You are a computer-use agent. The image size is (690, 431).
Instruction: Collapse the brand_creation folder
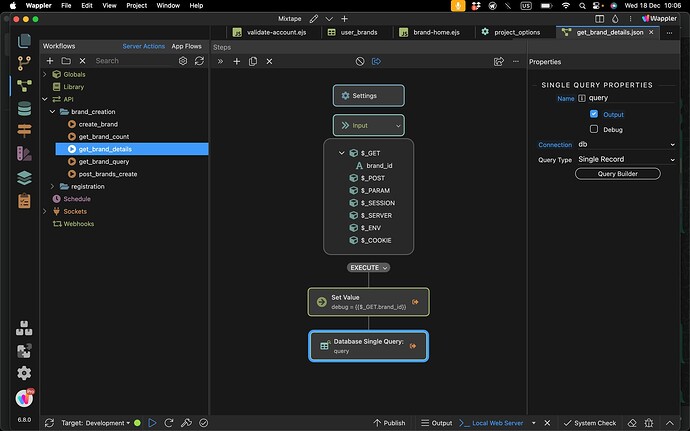point(52,111)
